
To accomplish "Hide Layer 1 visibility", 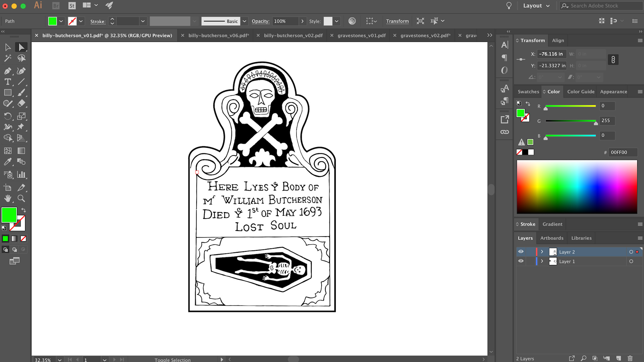I will [521, 261].
